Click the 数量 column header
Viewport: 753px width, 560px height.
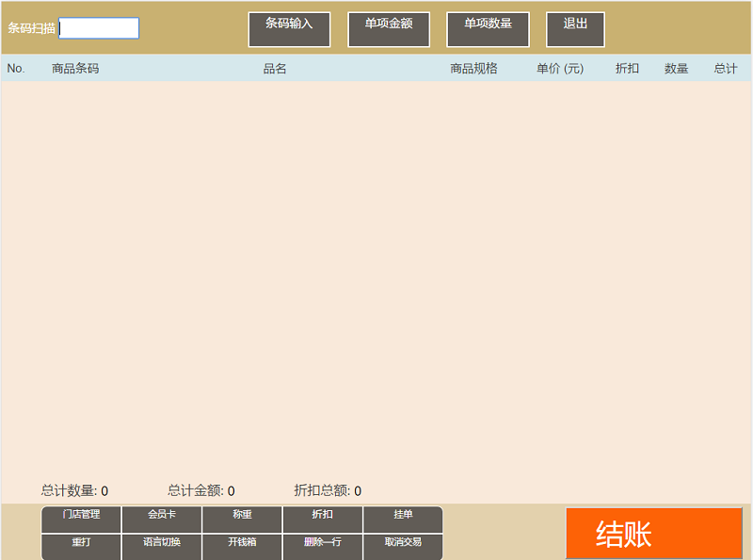676,69
